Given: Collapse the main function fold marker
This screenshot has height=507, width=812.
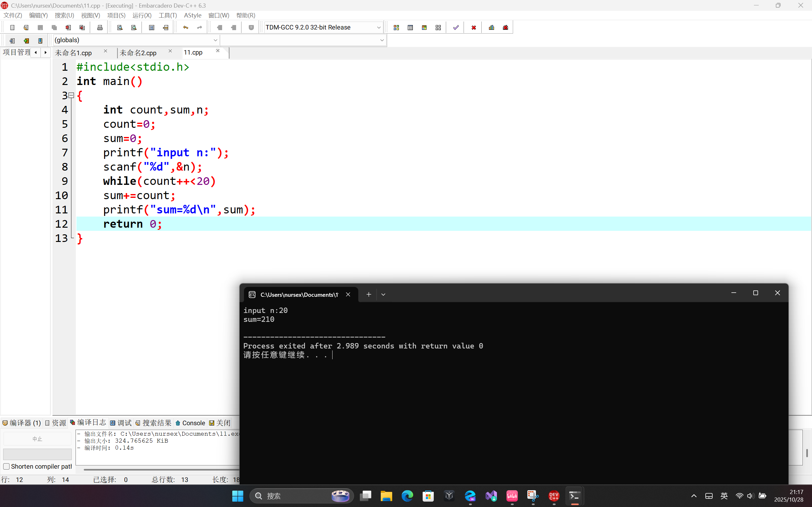Looking at the screenshot, I should pyautogui.click(x=71, y=95).
